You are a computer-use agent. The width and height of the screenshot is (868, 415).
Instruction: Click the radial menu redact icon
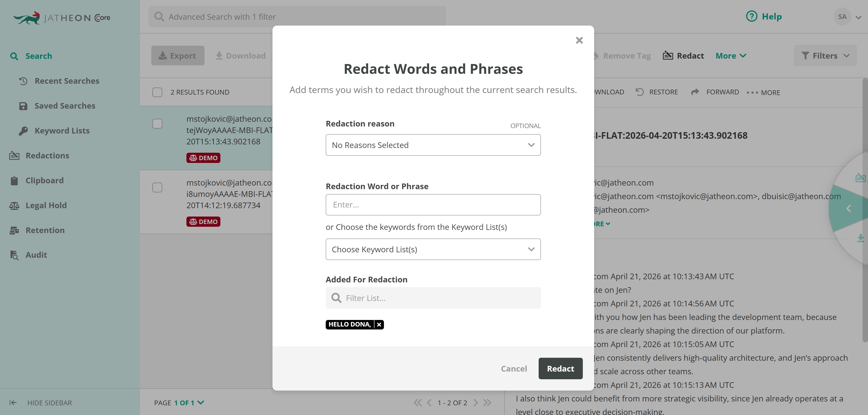click(x=861, y=177)
